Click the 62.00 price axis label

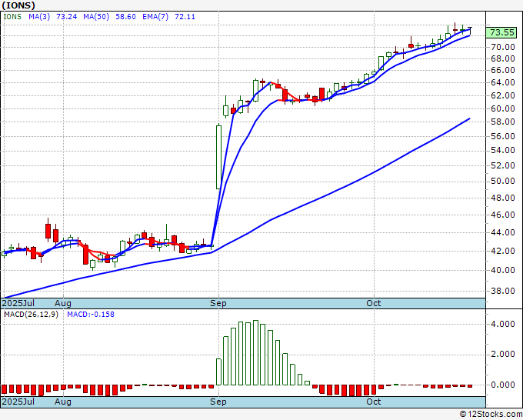tap(502, 95)
